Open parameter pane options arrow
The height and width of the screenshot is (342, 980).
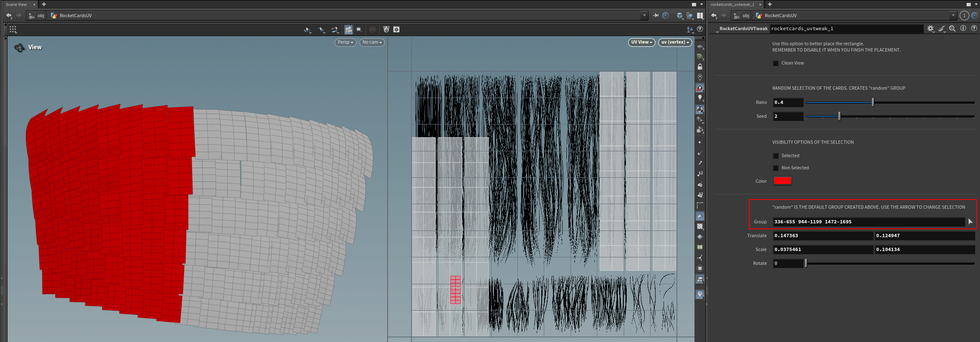[x=976, y=5]
